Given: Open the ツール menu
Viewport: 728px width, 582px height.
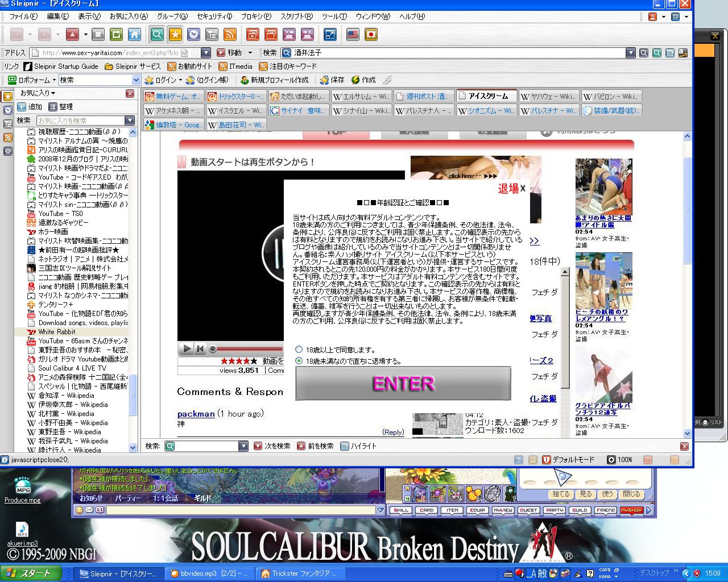Looking at the screenshot, I should tap(334, 16).
